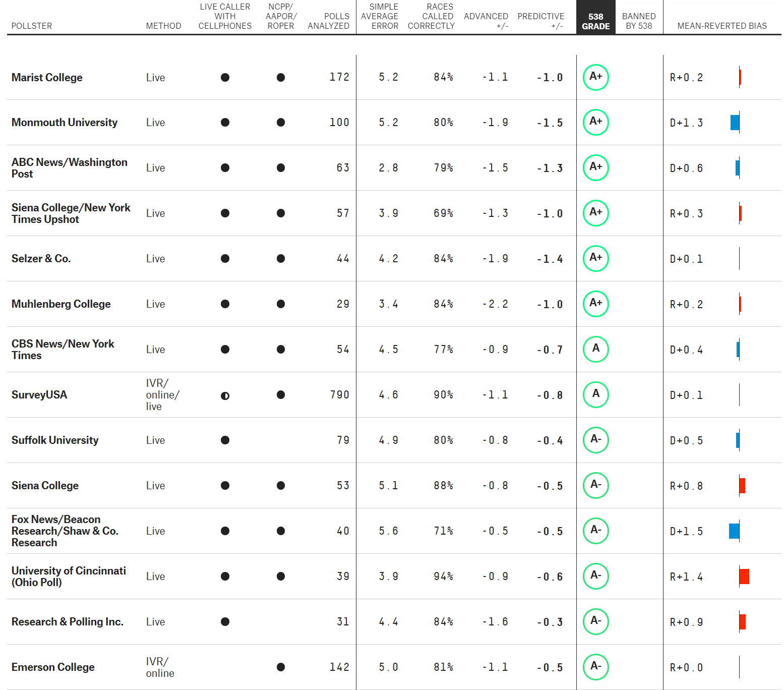The width and height of the screenshot is (784, 690).
Task: Sort by Method column header
Action: tap(163, 26)
